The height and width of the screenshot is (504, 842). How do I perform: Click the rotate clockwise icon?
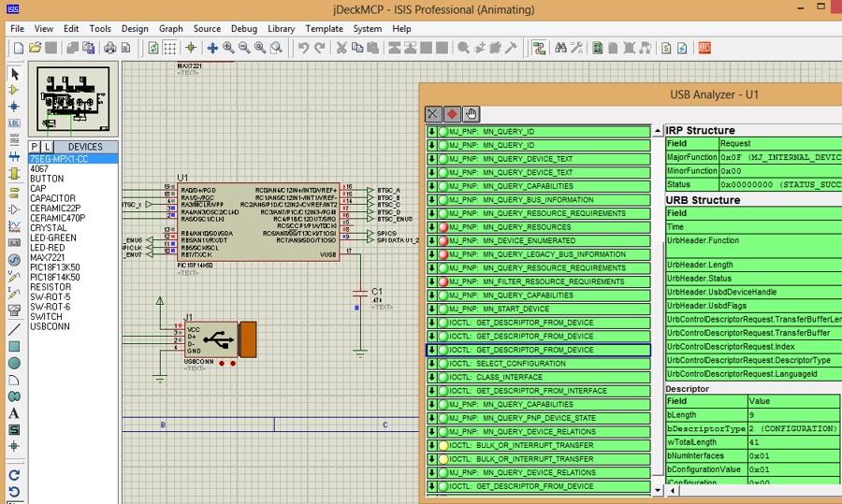[14, 475]
